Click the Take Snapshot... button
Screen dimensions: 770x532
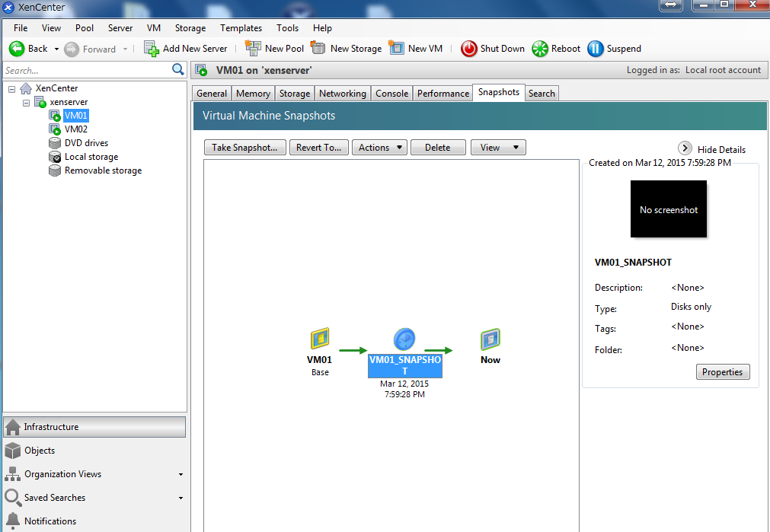coord(245,147)
